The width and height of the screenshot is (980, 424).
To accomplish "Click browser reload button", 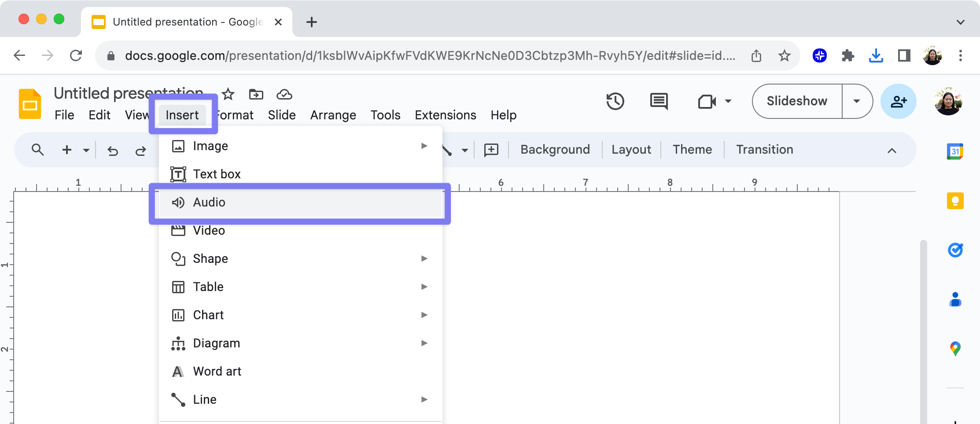I will click(x=76, y=55).
